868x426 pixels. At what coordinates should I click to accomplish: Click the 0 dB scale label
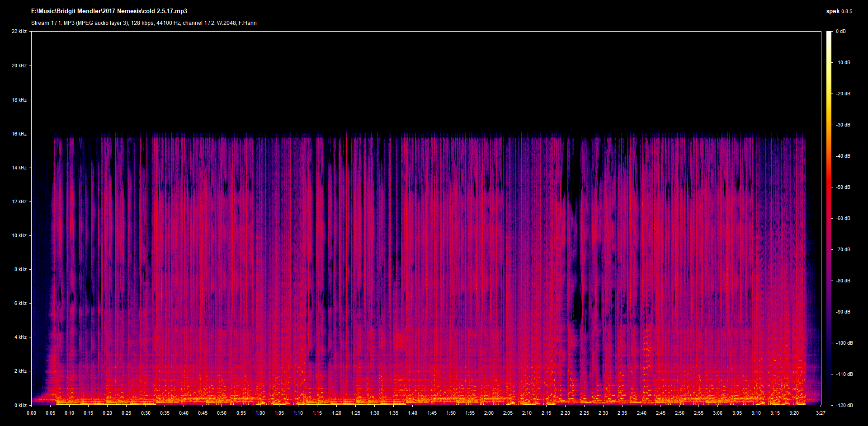[x=840, y=31]
